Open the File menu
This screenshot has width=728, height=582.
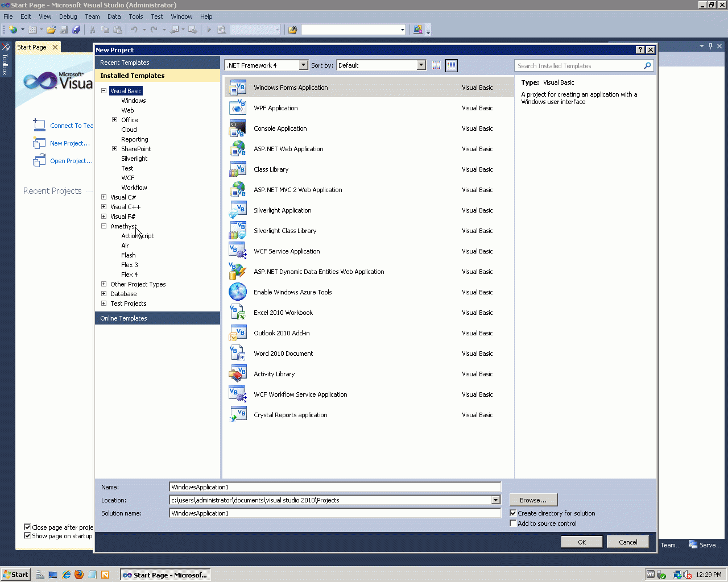tap(8, 16)
